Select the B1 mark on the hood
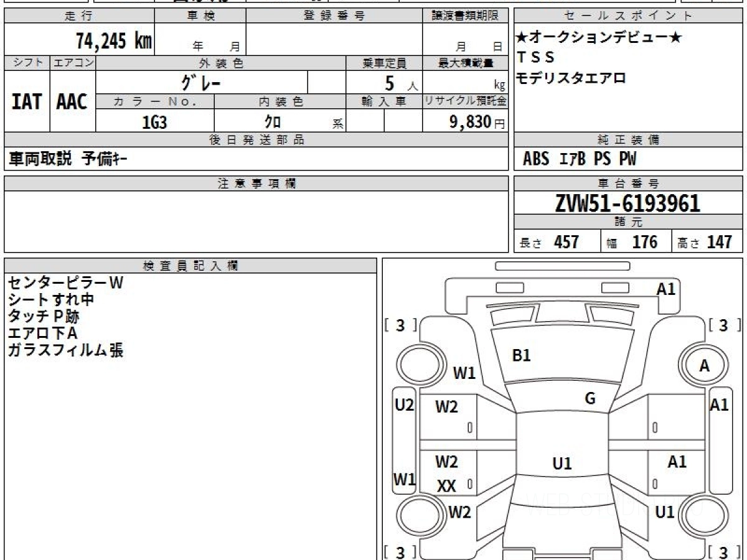747x560 pixels. coord(521,355)
